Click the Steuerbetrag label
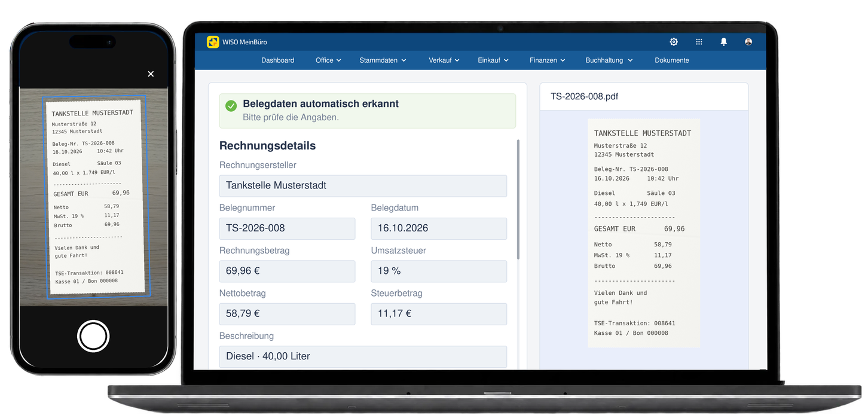This screenshot has width=868, height=418. tap(396, 293)
